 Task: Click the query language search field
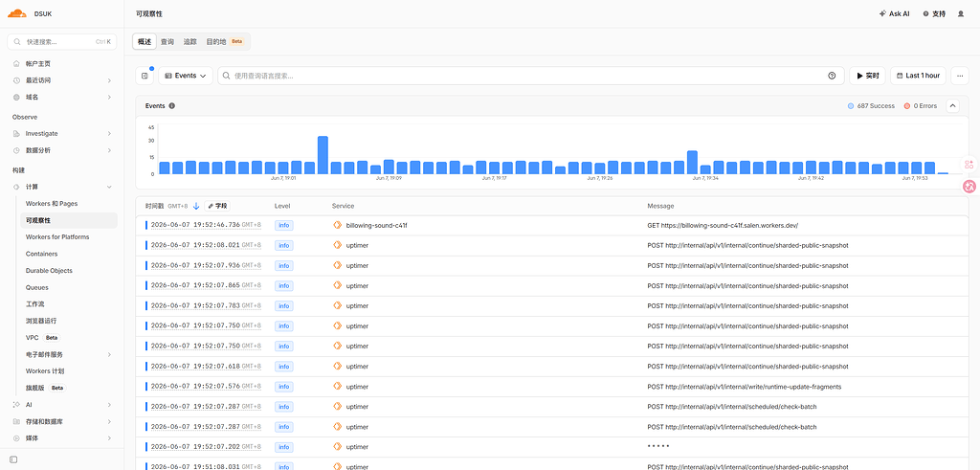(x=530, y=76)
